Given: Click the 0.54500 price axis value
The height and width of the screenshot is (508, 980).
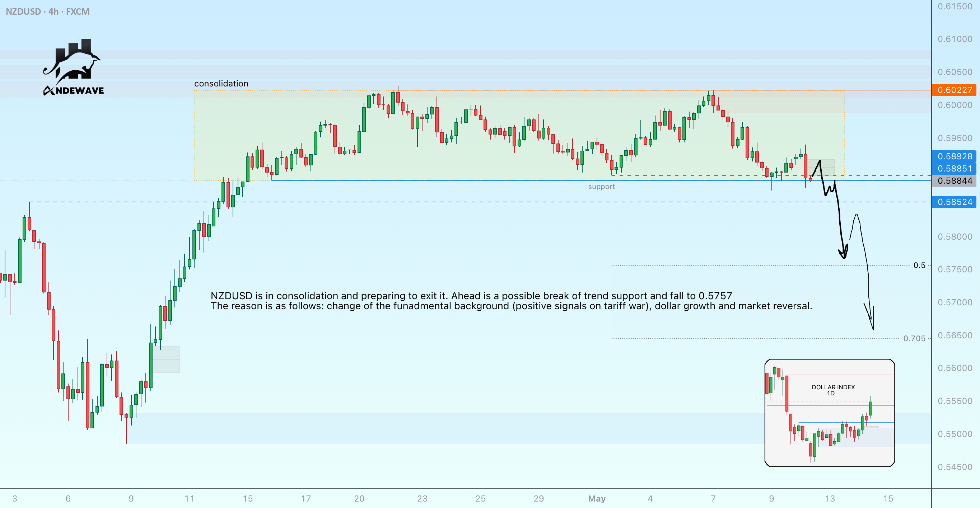Looking at the screenshot, I should coord(955,467).
